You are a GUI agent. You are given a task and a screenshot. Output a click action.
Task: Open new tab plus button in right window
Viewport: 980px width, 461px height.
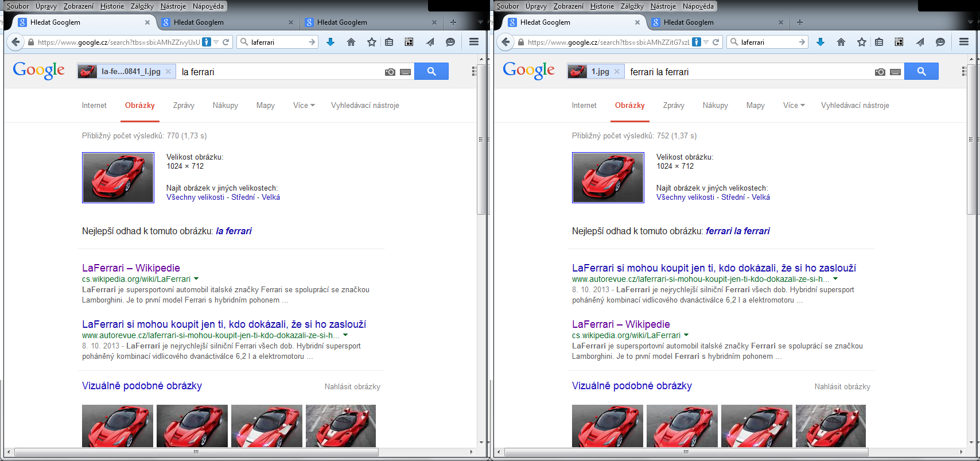(x=800, y=22)
